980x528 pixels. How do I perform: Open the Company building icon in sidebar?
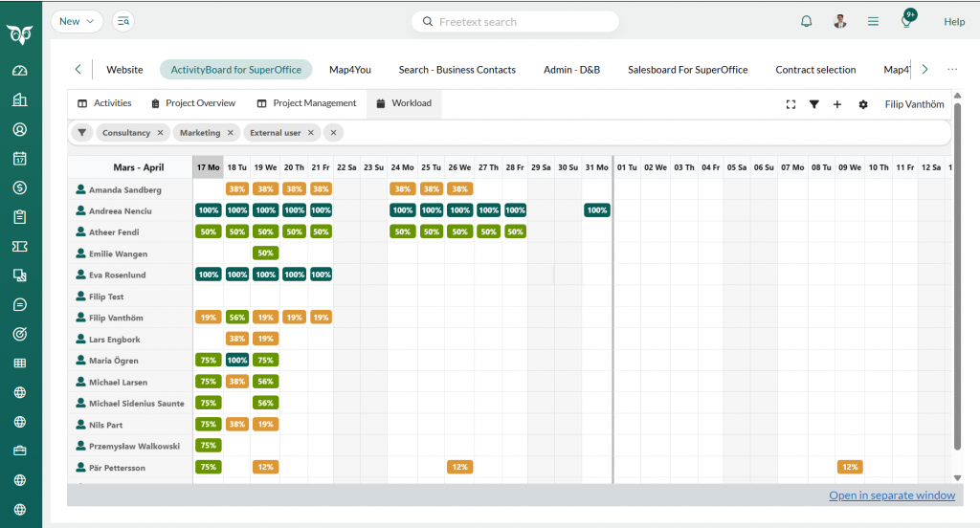click(20, 100)
